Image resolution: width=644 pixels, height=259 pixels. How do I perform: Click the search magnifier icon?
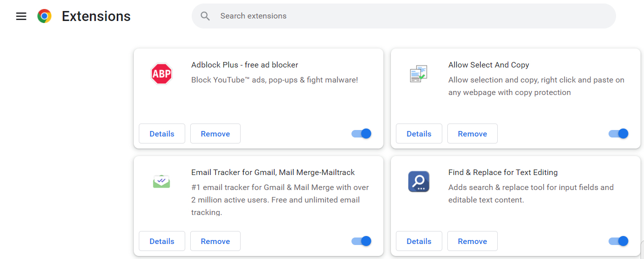pos(205,16)
